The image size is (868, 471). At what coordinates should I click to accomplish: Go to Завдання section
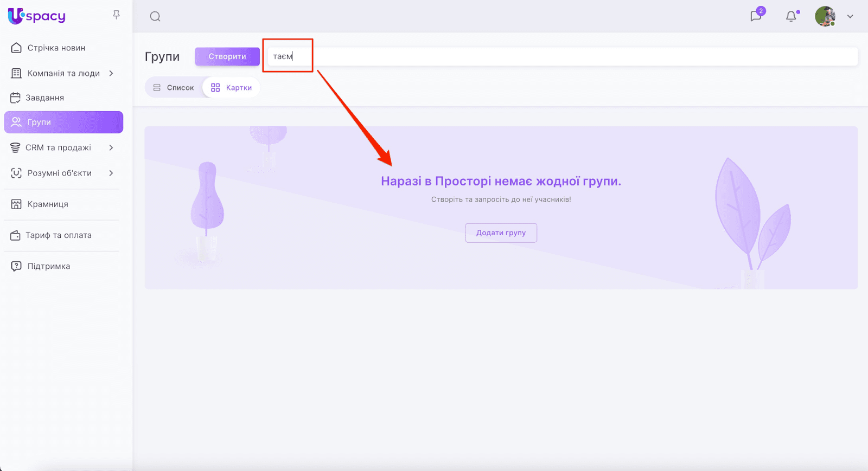44,98
